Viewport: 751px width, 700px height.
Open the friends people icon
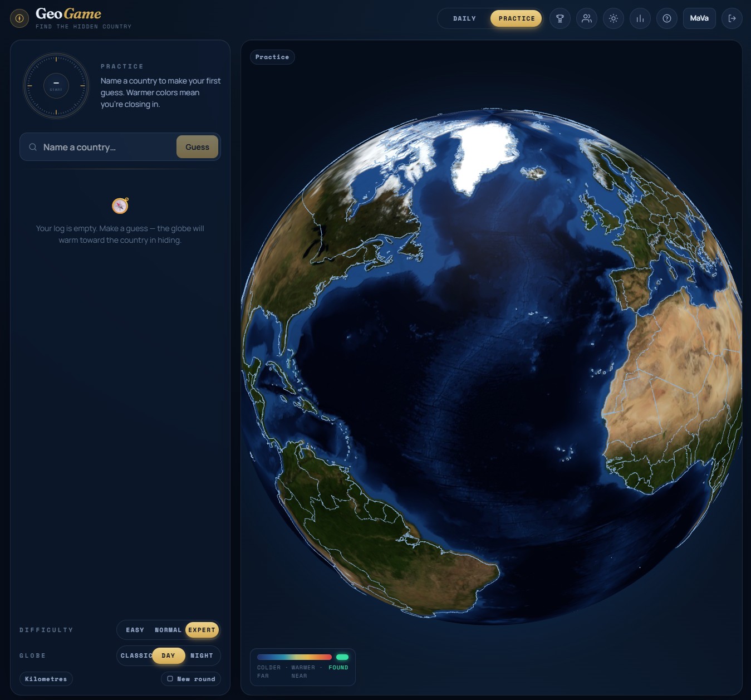(587, 18)
